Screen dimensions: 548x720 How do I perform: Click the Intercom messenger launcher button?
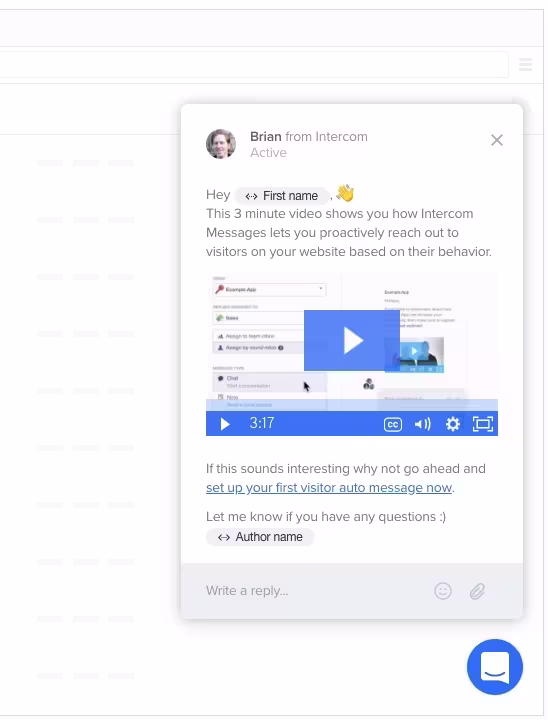(x=495, y=667)
